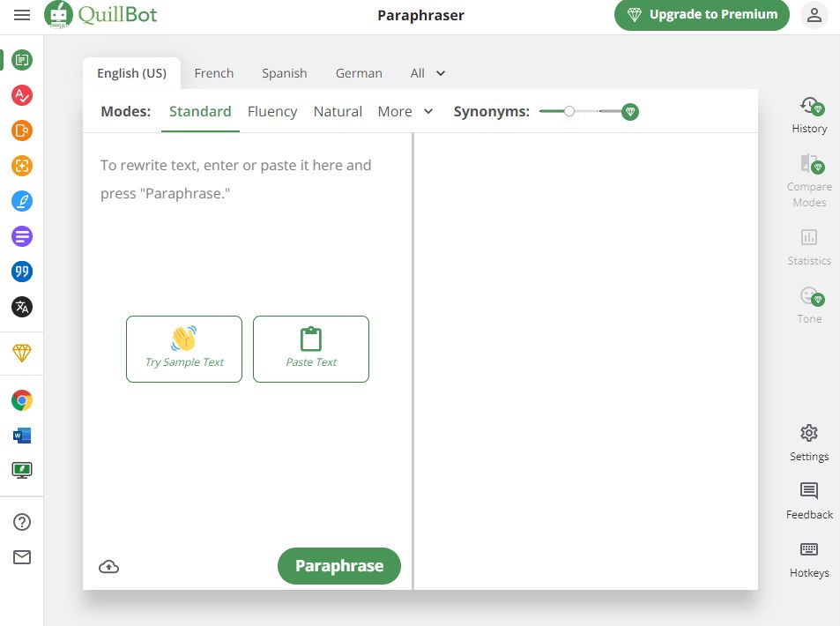Open Compare Modes panel
Image resolution: width=840 pixels, height=626 pixels.
pos(809,181)
